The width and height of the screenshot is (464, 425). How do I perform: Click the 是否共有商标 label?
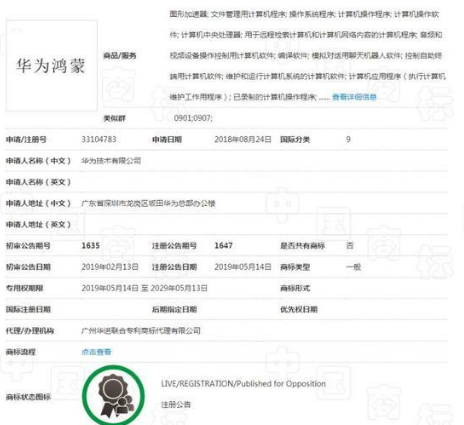(302, 246)
